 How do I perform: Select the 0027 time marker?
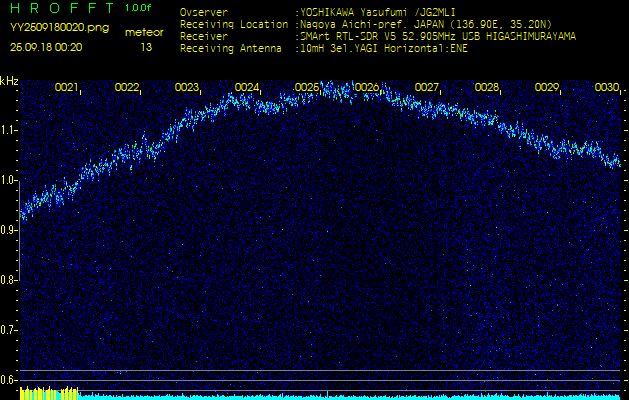(427, 88)
